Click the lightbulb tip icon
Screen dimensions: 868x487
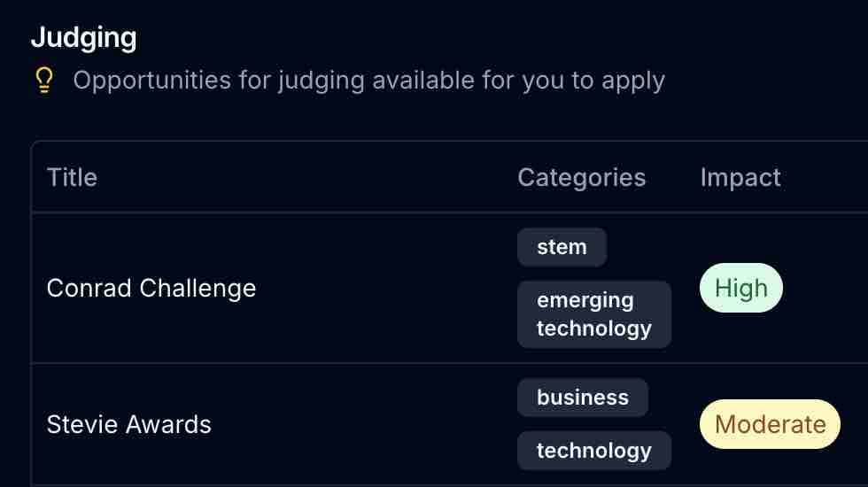coord(45,81)
